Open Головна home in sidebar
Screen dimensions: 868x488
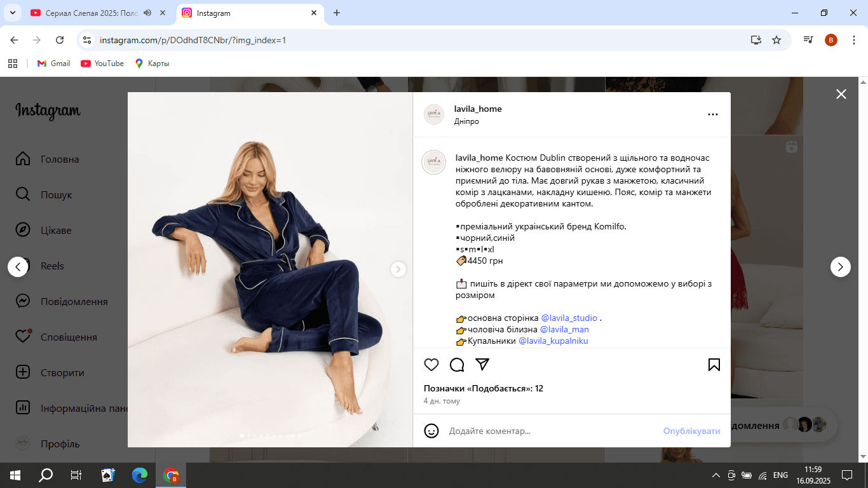coord(48,159)
